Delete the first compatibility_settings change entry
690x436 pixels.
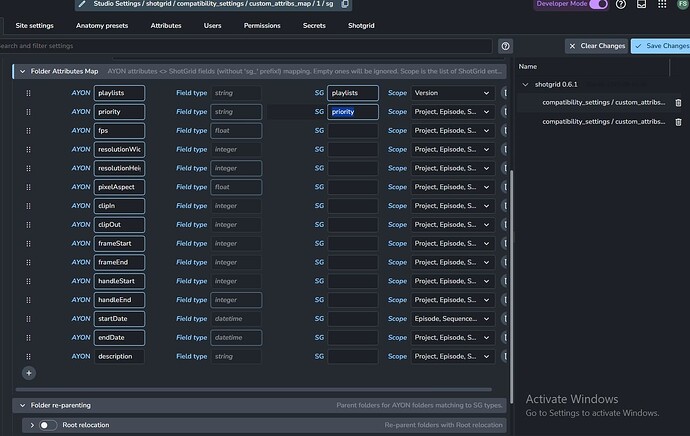(x=678, y=103)
